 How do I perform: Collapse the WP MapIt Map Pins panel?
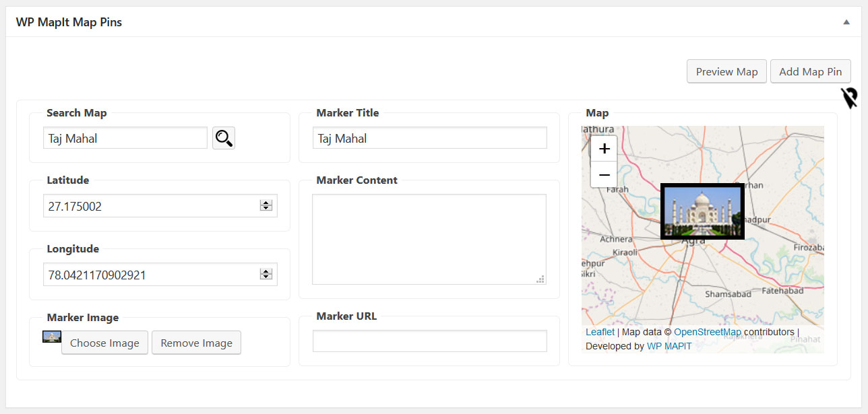[846, 22]
